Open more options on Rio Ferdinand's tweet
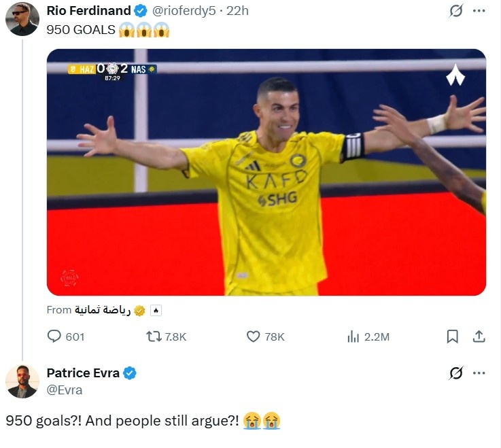 [x=479, y=11]
